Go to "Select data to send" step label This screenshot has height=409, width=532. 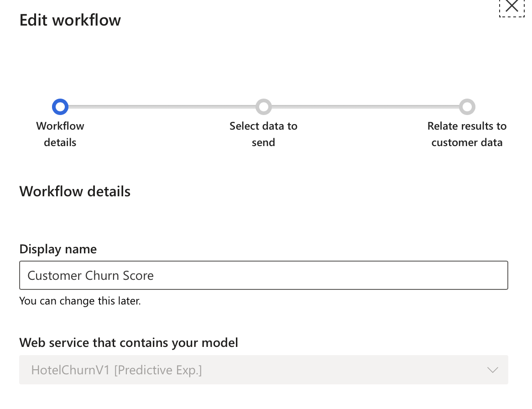pyautogui.click(x=263, y=134)
